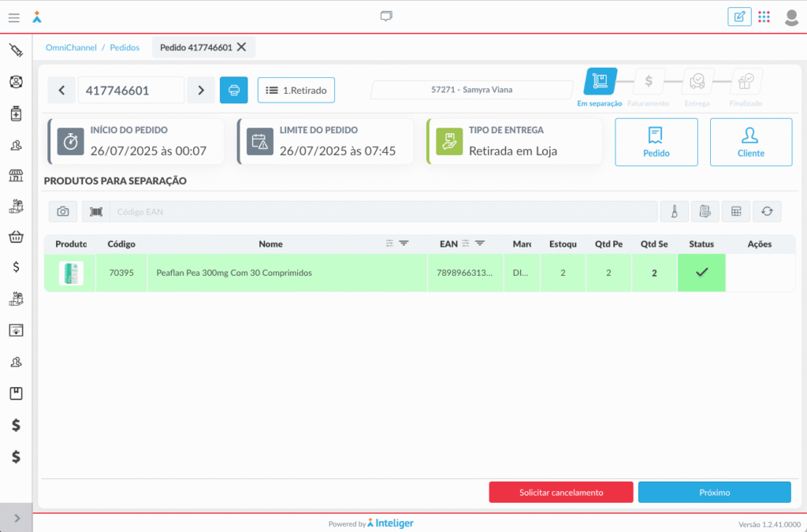Click the syringe icon in sidebar
This screenshot has width=807, height=532.
click(x=16, y=51)
